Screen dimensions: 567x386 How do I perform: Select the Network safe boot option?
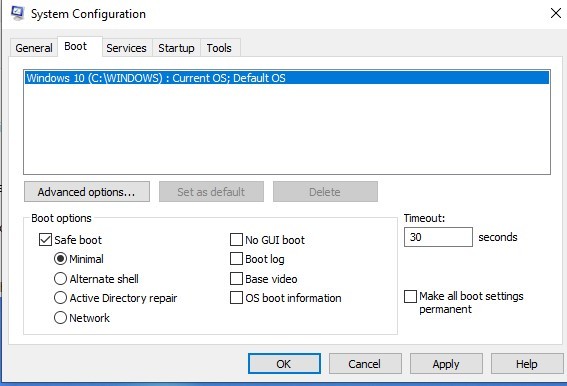click(x=60, y=318)
